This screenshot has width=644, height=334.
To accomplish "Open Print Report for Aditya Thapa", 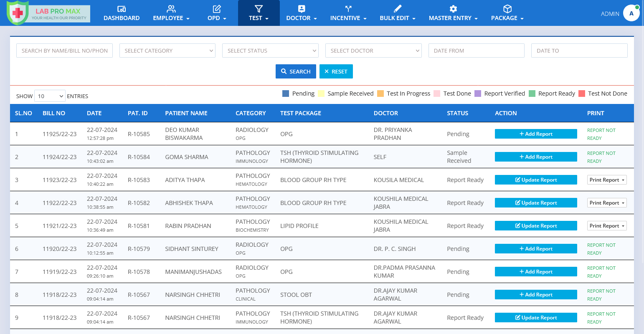I will [607, 180].
